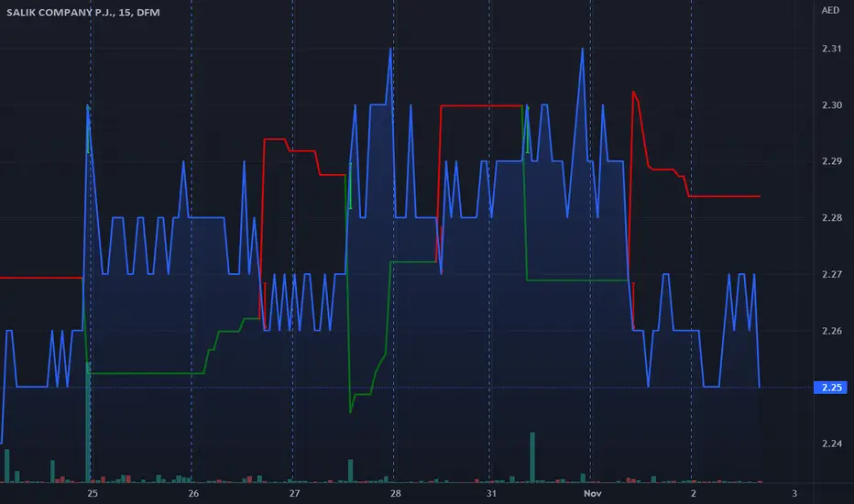Click the tall volume bar at date 25
This screenshot has width=854, height=504.
pos(88,422)
